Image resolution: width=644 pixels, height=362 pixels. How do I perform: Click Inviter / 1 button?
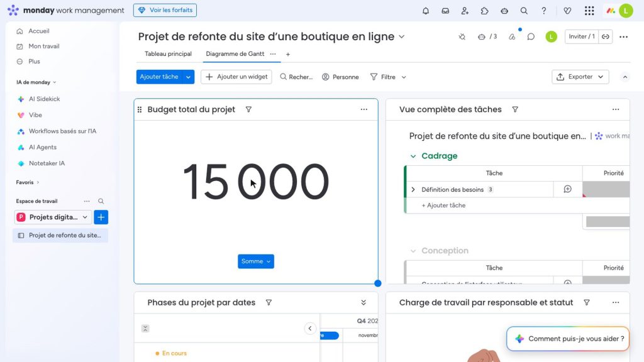point(582,36)
